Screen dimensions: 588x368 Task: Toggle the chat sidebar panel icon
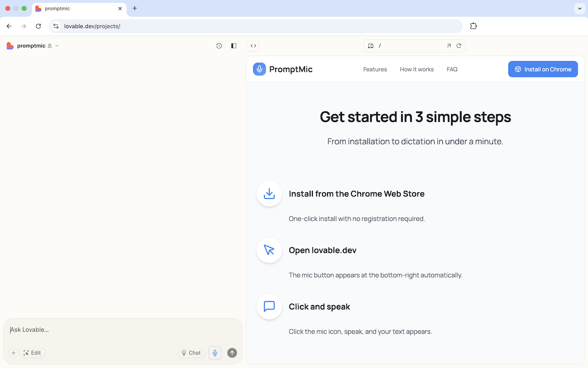click(x=234, y=46)
